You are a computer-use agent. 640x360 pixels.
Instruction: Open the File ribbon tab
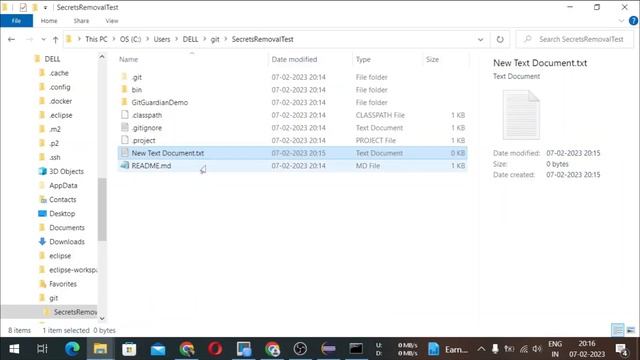pos(16,21)
